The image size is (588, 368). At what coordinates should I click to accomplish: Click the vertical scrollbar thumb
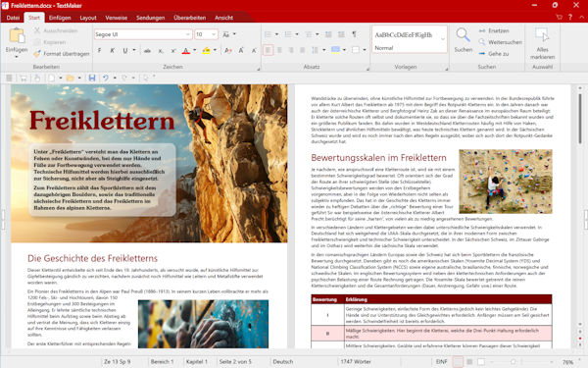pyautogui.click(x=580, y=120)
